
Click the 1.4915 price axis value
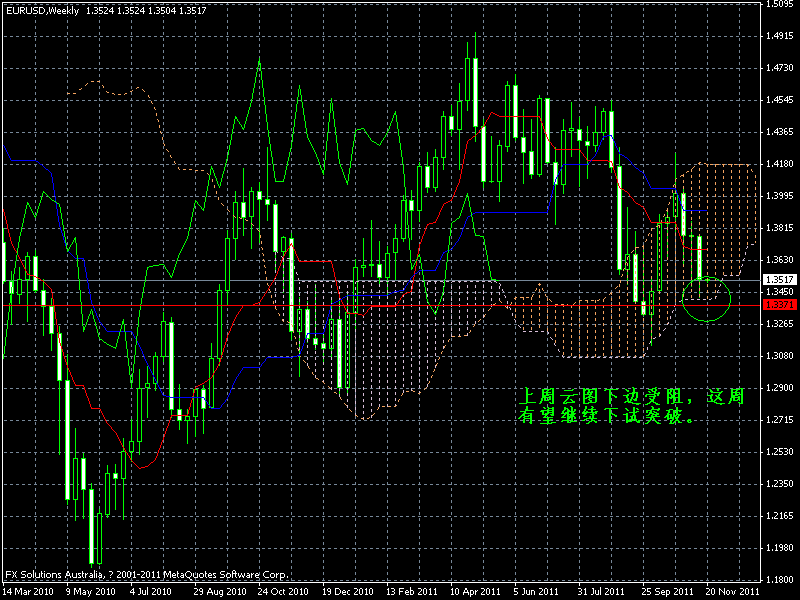pos(780,36)
